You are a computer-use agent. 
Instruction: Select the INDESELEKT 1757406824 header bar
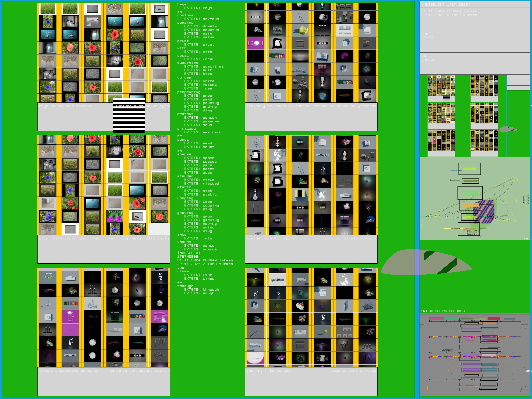tap(474, 5)
